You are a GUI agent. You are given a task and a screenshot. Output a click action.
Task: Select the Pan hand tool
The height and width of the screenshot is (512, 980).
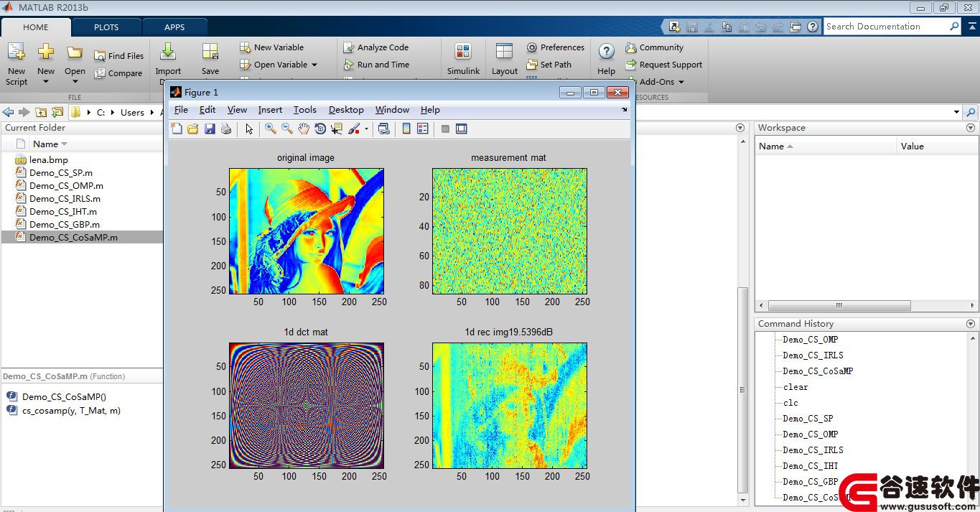click(304, 129)
